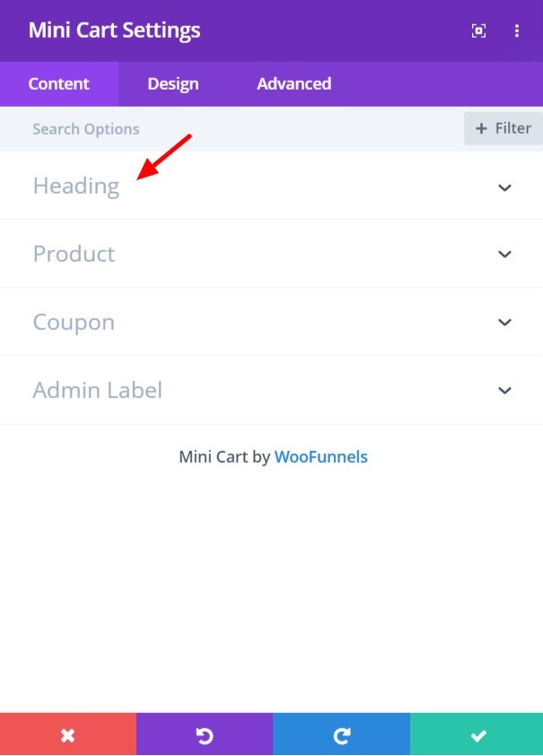Undo last change with purple arrow button

coord(205,734)
